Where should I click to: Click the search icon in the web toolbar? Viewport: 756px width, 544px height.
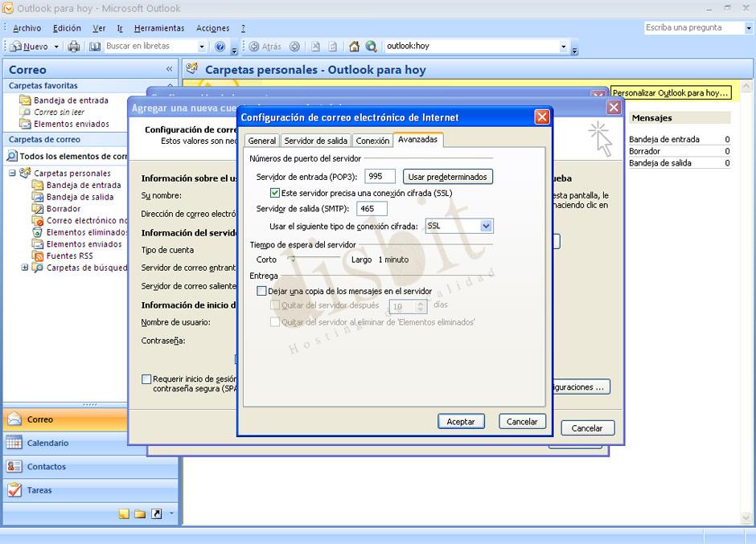[372, 46]
